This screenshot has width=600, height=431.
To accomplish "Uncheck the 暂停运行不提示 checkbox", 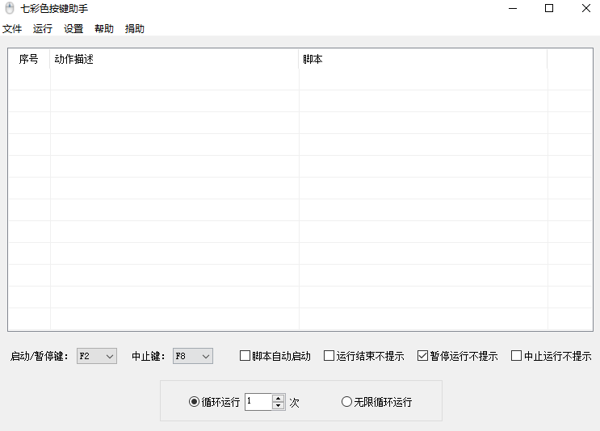I will tap(423, 356).
